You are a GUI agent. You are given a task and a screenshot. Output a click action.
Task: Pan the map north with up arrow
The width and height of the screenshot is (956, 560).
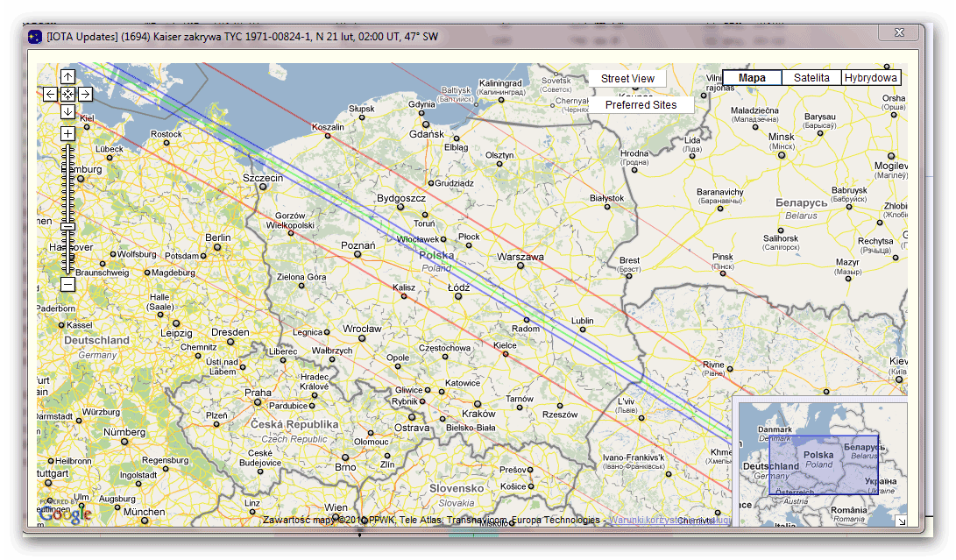pos(67,76)
